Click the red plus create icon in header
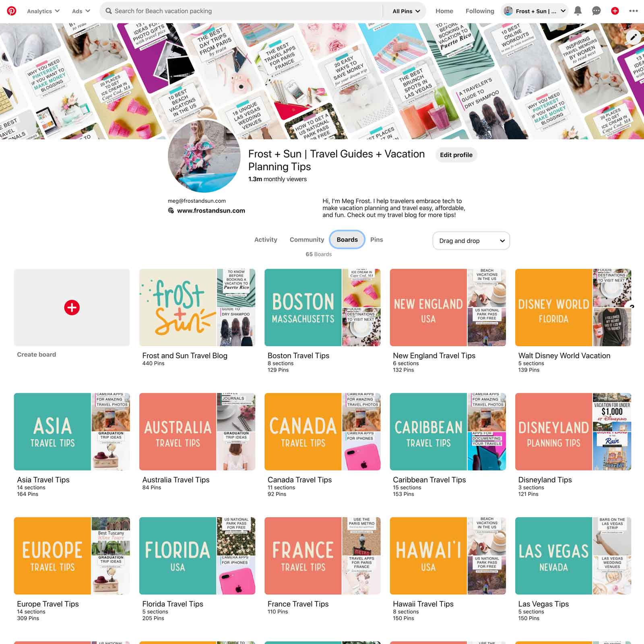 tap(615, 11)
